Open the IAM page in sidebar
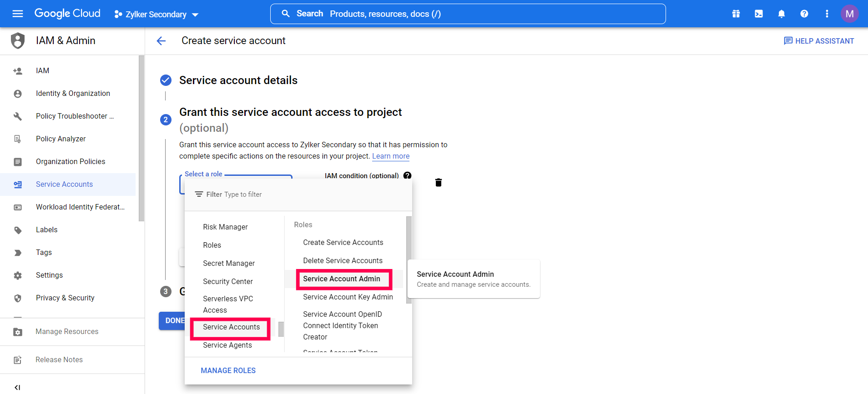Screen dimensions: 868x394 68,70
